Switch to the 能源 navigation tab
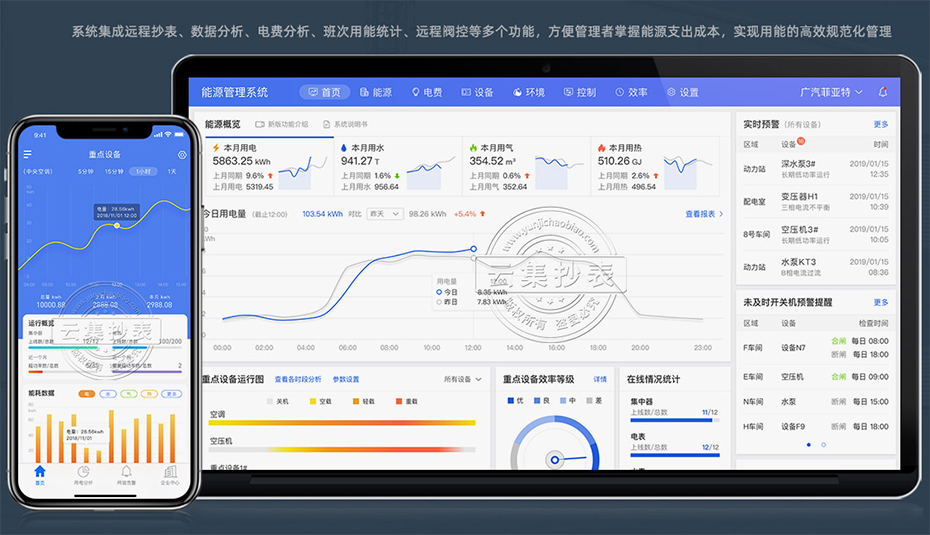The image size is (930, 535). click(376, 92)
